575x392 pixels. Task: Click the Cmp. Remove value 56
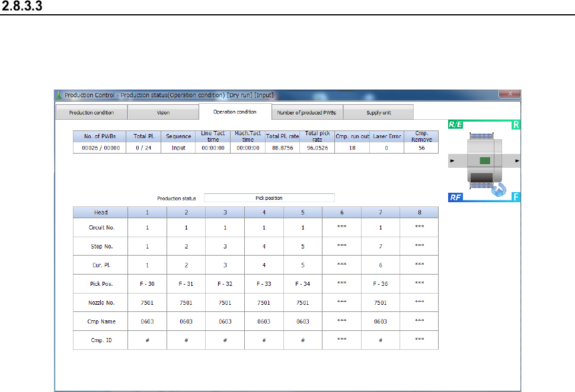click(421, 148)
